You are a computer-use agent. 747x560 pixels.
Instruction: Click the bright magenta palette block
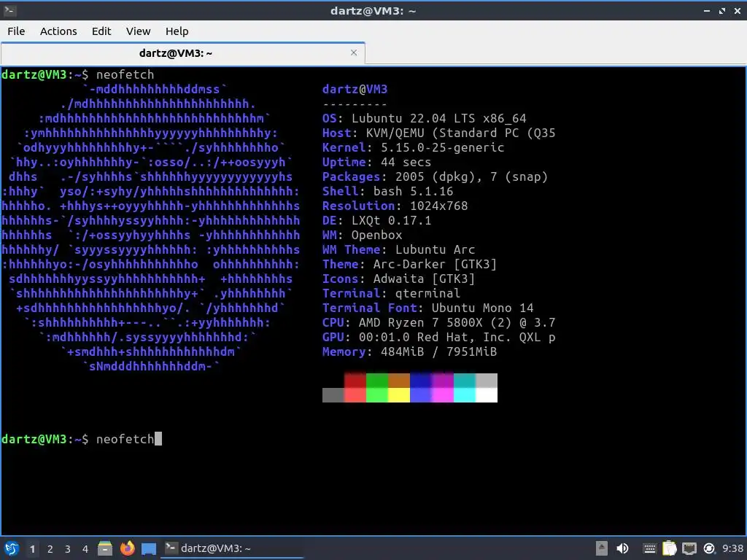(443, 395)
